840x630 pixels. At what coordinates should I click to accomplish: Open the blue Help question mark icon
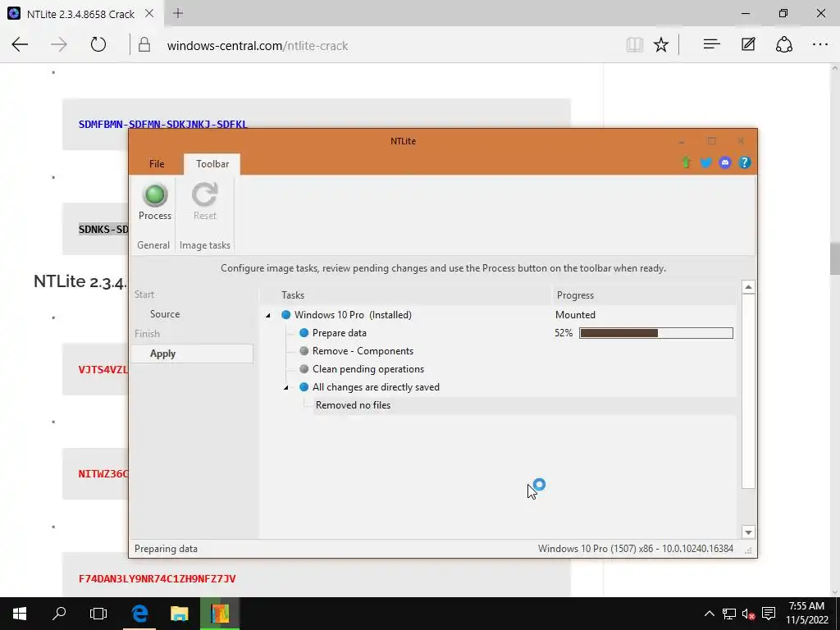[744, 162]
